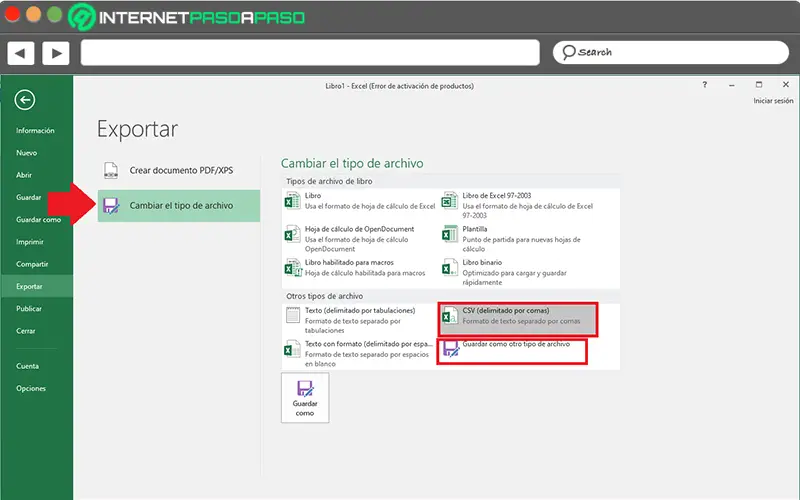Choose Texto con formato delimitado por espacios icon

click(292, 349)
